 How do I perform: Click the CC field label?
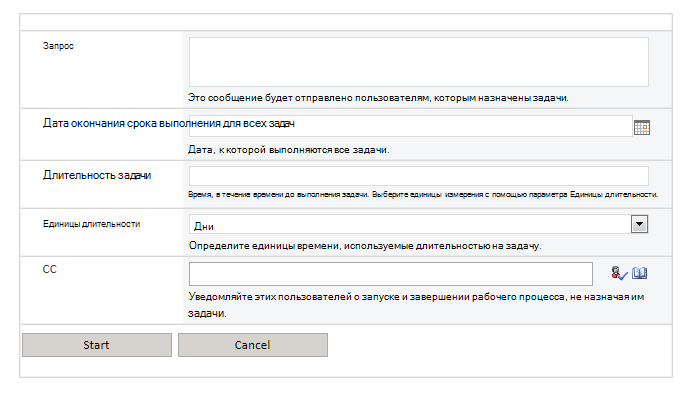click(50, 269)
